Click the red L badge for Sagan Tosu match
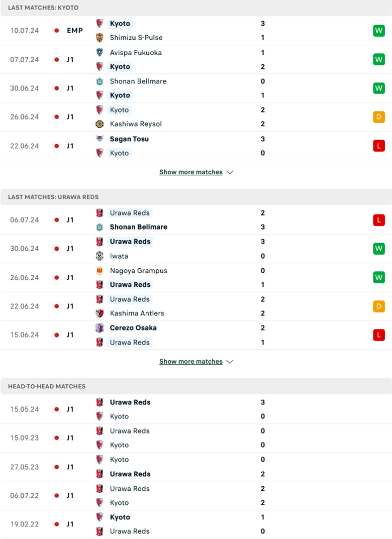This screenshot has width=392, height=539. pos(378,146)
